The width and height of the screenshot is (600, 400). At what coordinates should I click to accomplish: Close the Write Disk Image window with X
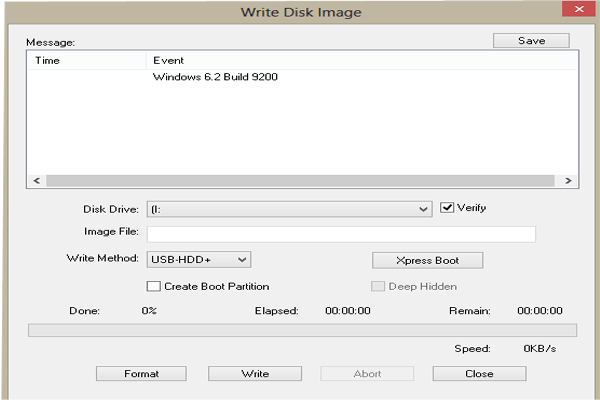pyautogui.click(x=579, y=9)
